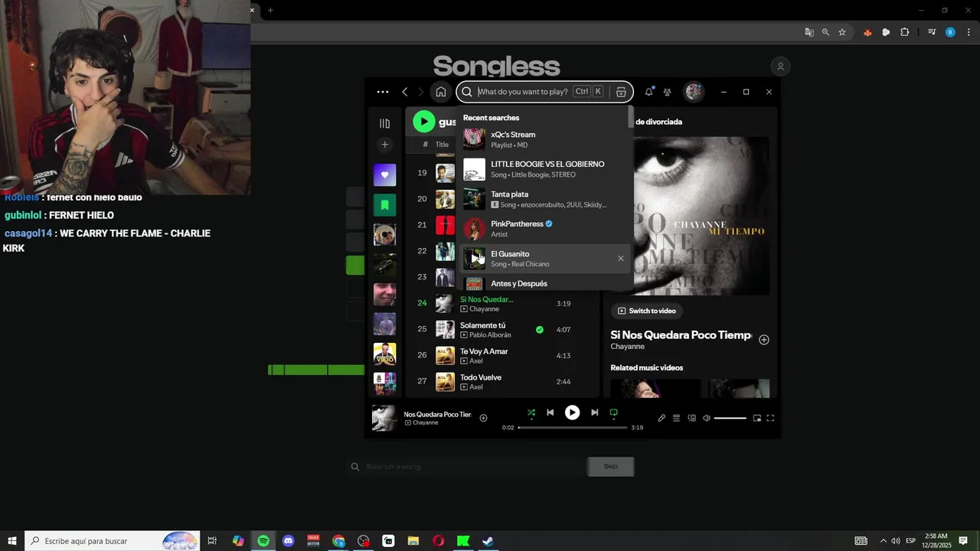
Task: Toggle repeat mode
Action: click(x=613, y=413)
